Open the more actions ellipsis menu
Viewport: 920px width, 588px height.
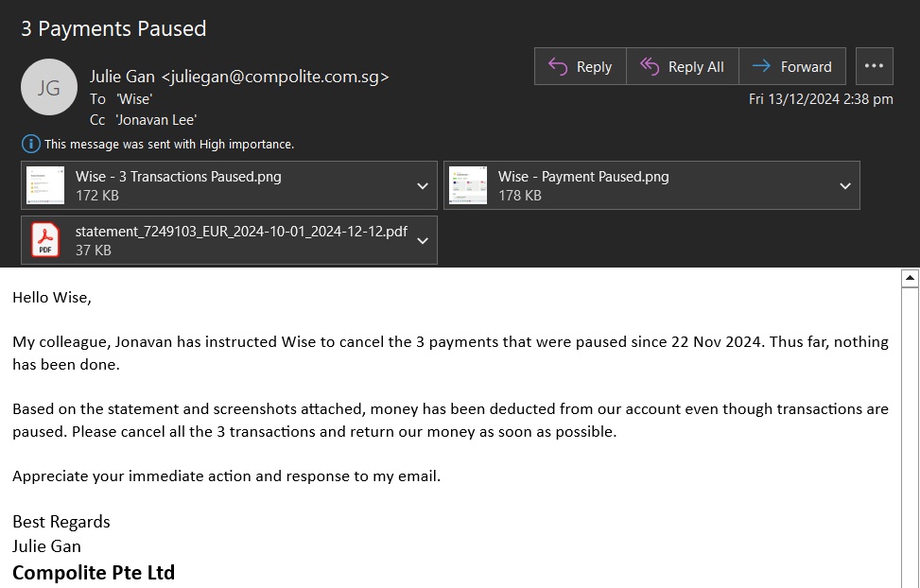(875, 66)
